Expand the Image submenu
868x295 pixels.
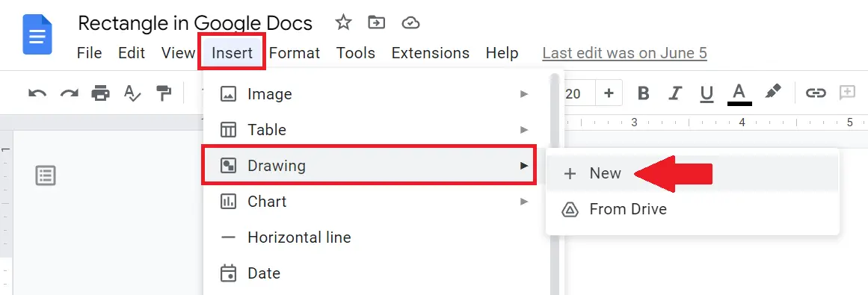tap(375, 94)
